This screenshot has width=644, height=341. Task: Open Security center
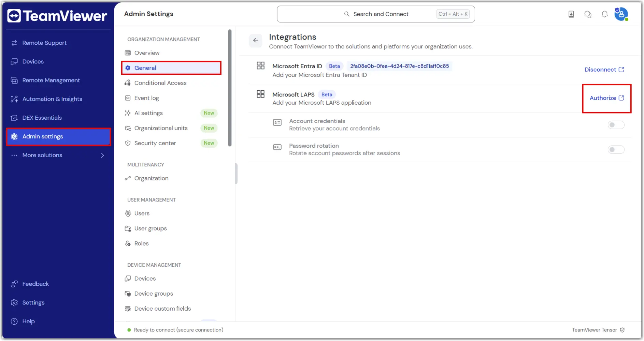(x=171, y=143)
